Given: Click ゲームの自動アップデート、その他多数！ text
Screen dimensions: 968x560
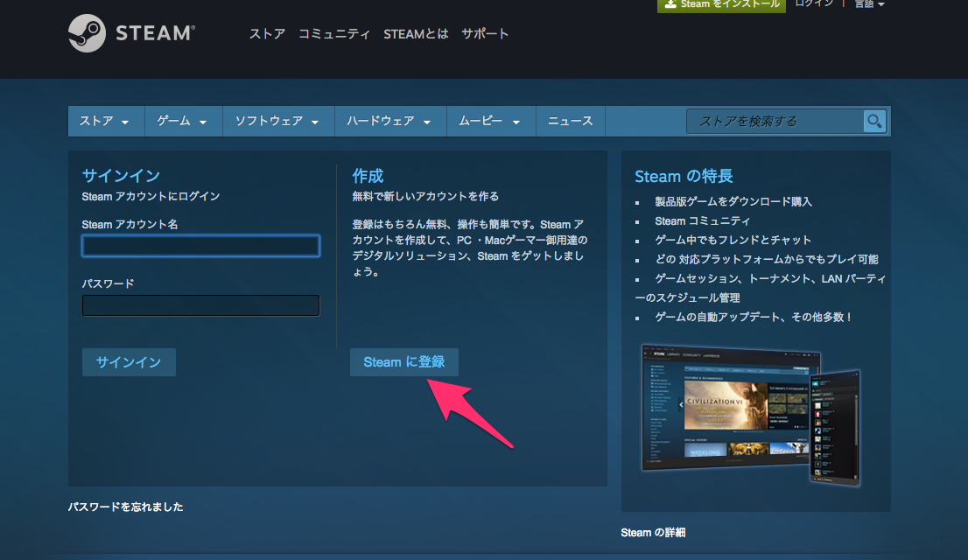Looking at the screenshot, I should click(754, 318).
